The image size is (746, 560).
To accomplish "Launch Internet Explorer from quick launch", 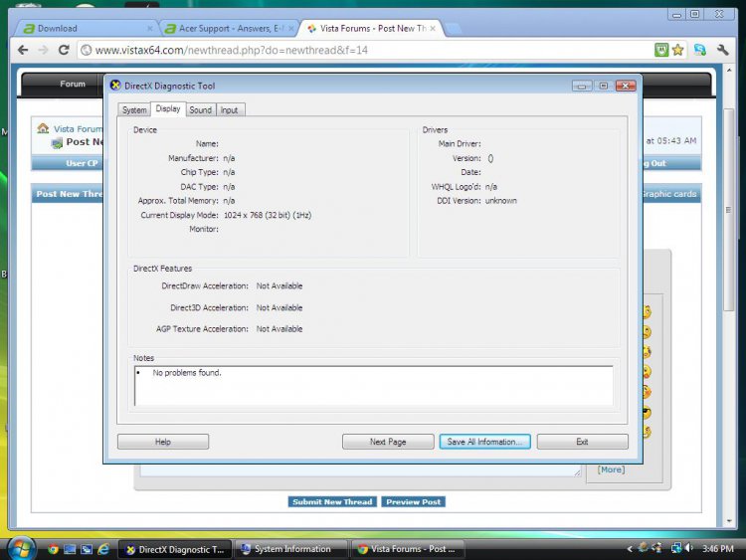I will pyautogui.click(x=103, y=549).
